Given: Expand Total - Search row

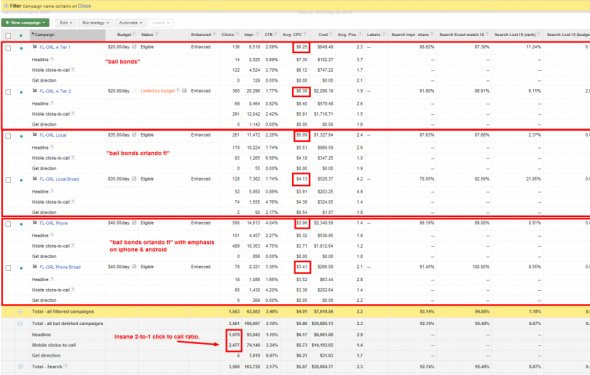Looking at the screenshot, I should [x=20, y=366].
